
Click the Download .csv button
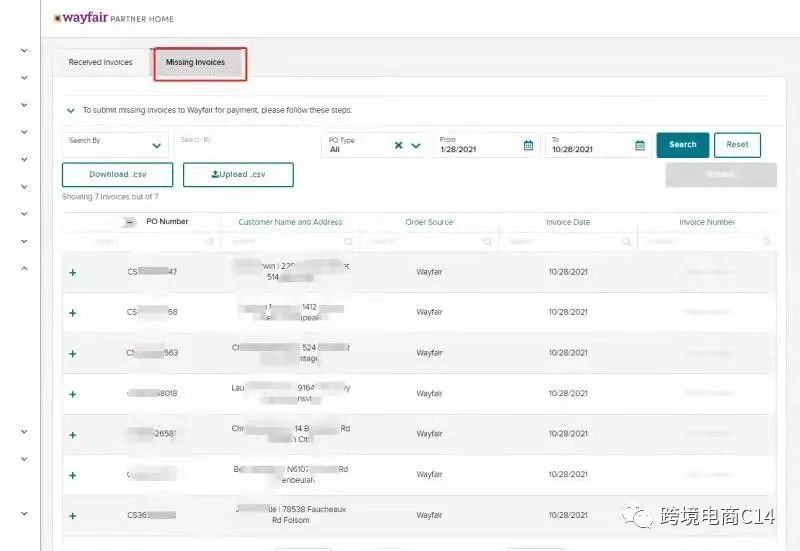click(x=118, y=175)
